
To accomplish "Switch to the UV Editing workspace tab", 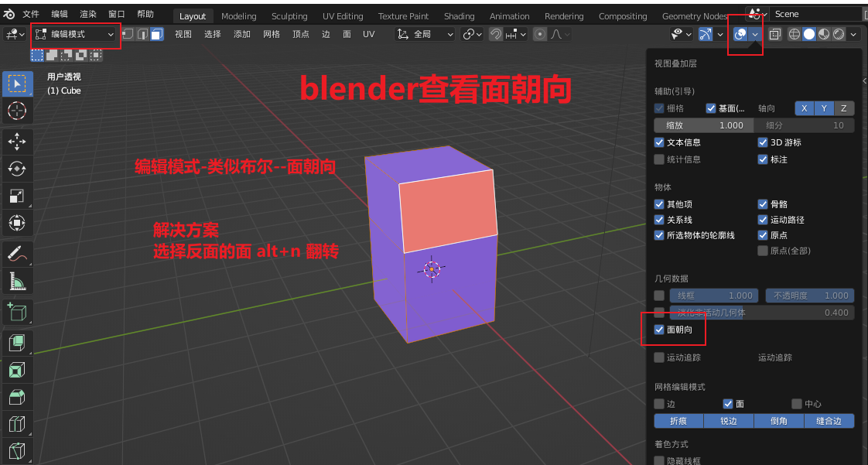I will (343, 16).
